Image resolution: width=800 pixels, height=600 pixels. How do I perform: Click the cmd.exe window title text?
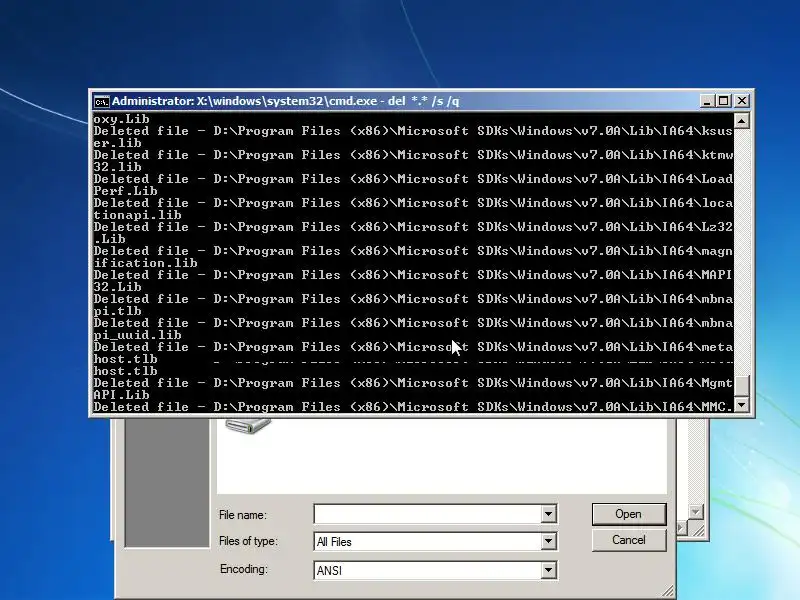[286, 101]
